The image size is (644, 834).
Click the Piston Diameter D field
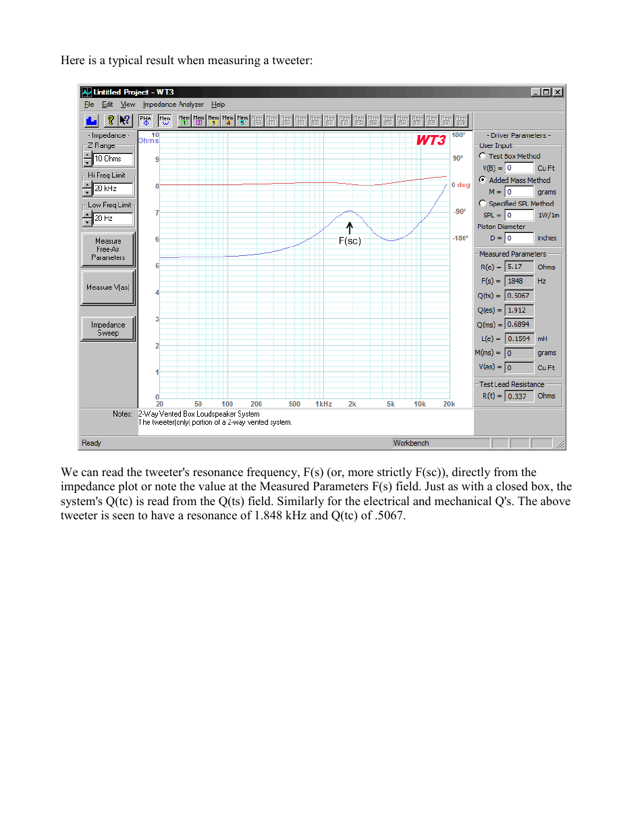pyautogui.click(x=519, y=238)
